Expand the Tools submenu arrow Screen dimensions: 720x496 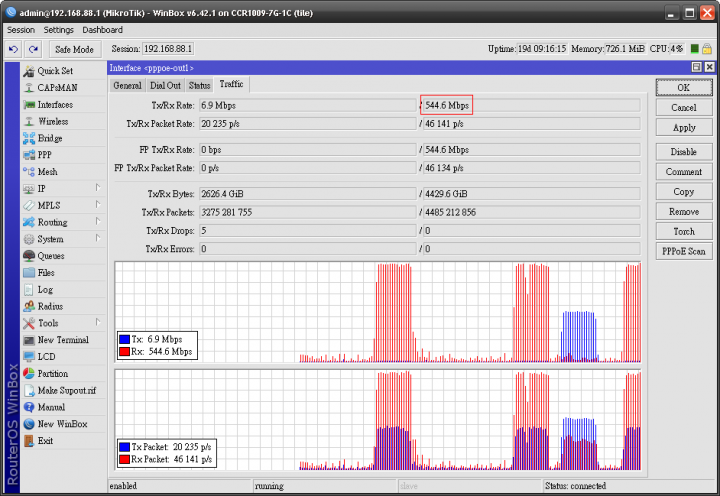tap(98, 322)
